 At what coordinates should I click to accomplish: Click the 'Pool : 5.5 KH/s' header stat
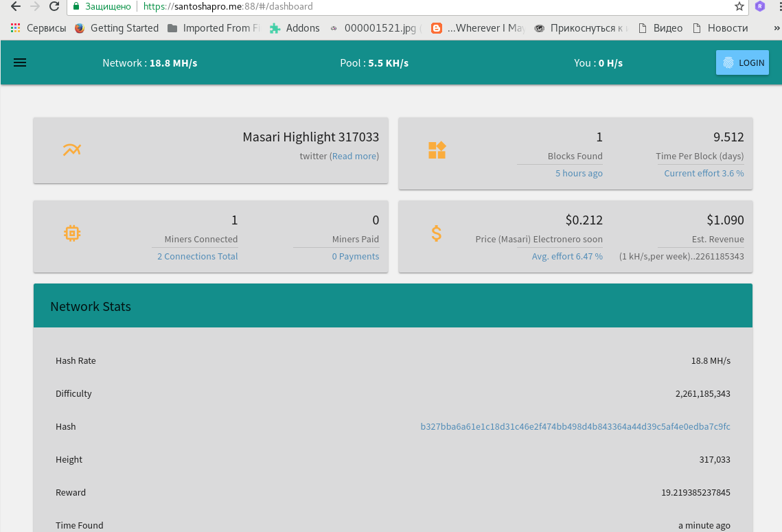tap(374, 63)
